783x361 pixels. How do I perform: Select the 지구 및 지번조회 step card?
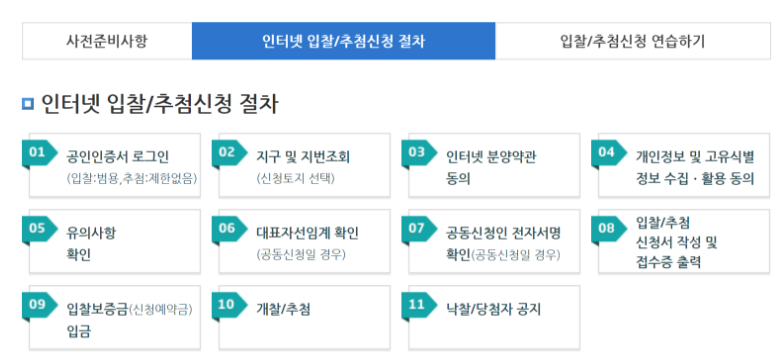pos(305,165)
